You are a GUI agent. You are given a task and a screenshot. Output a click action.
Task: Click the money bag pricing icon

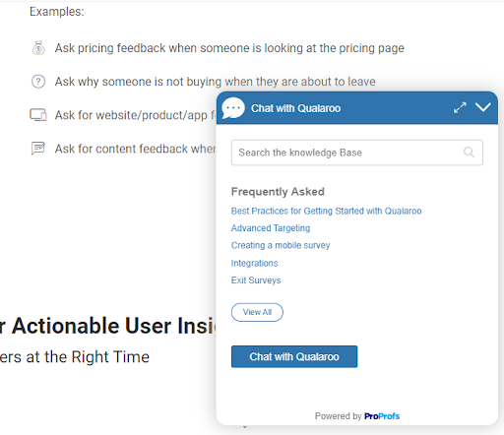click(38, 48)
